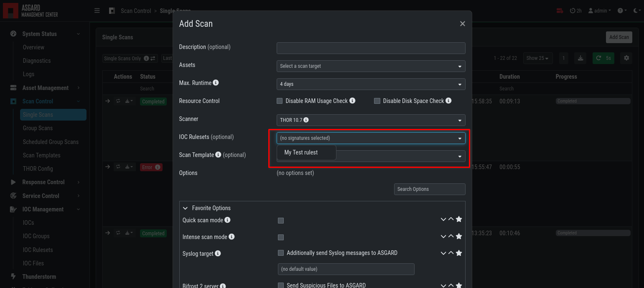The image size is (644, 288).
Task: Open the help question mark dropdown
Action: (x=622, y=10)
